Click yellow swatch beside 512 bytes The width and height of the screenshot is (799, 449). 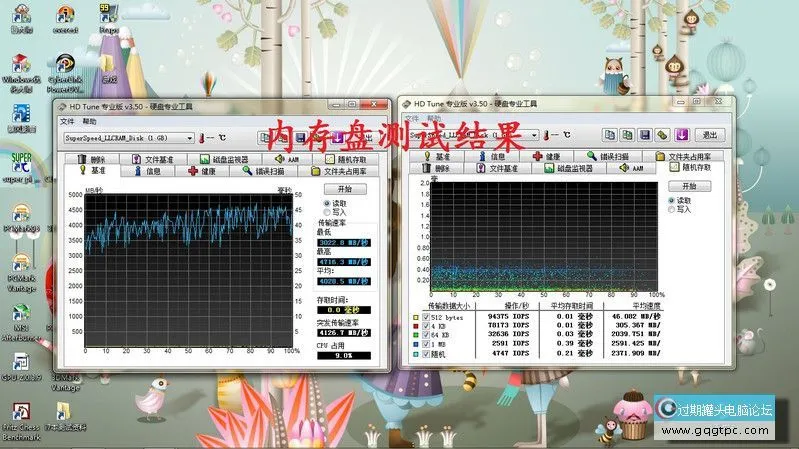(416, 317)
